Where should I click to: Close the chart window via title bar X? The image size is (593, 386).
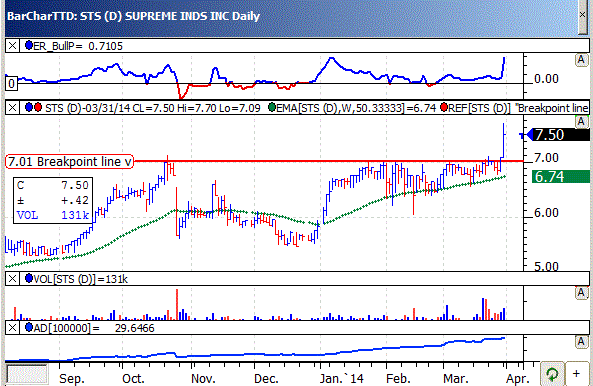583,14
